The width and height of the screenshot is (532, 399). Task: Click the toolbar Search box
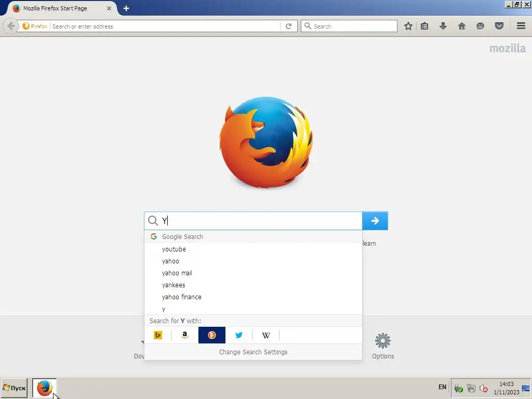click(x=349, y=26)
